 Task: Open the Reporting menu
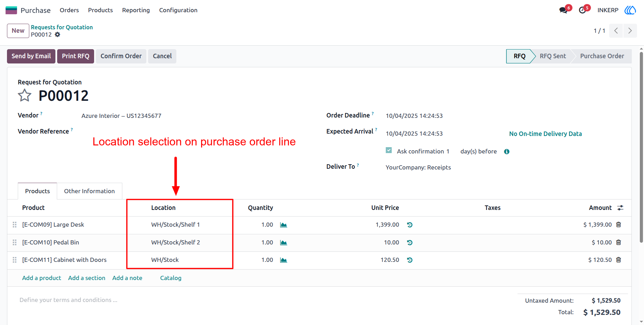click(x=136, y=10)
